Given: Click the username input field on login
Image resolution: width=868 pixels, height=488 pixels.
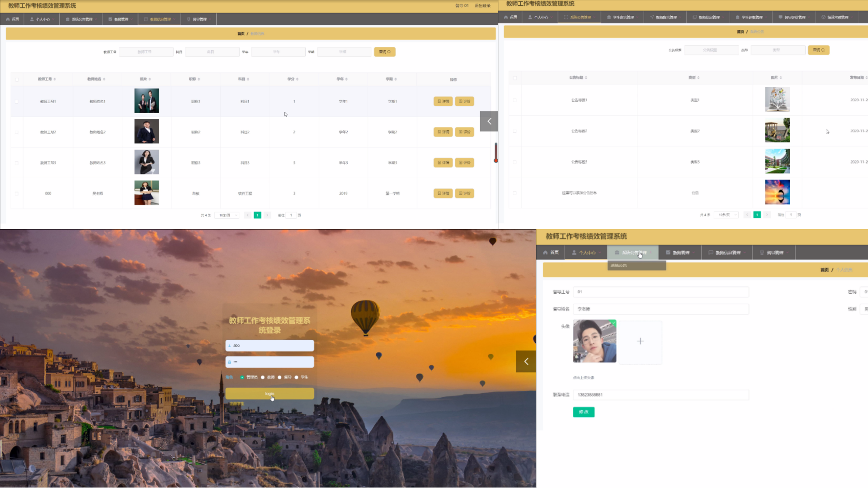Looking at the screenshot, I should [x=270, y=346].
